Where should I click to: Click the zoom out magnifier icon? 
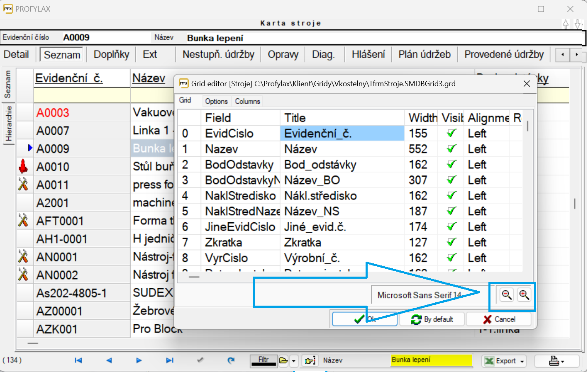[x=507, y=295]
